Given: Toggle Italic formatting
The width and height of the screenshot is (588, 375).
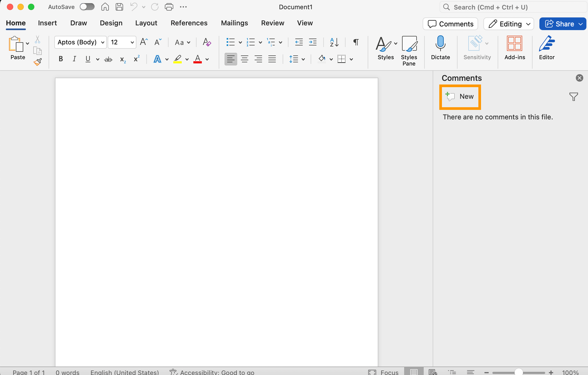Looking at the screenshot, I should [x=74, y=59].
